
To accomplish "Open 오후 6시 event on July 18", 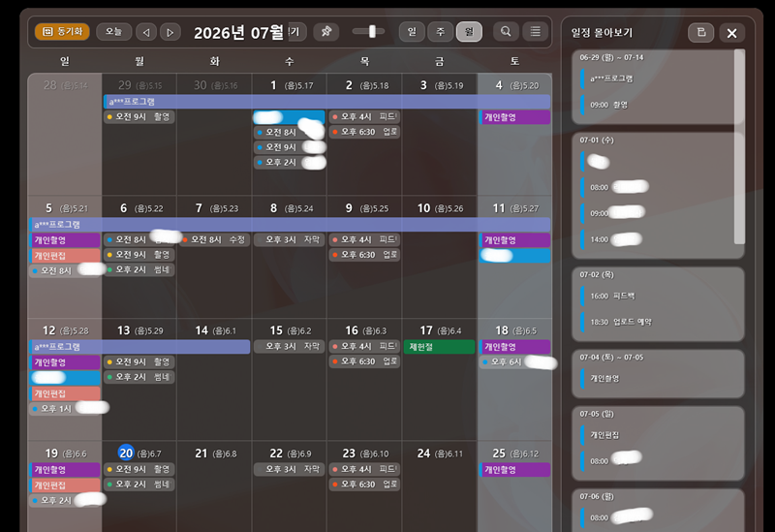I will pyautogui.click(x=514, y=361).
